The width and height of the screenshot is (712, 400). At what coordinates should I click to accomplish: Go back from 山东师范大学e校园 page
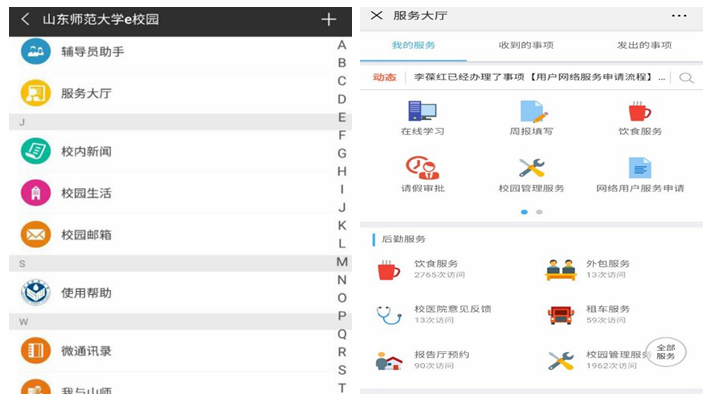(25, 19)
